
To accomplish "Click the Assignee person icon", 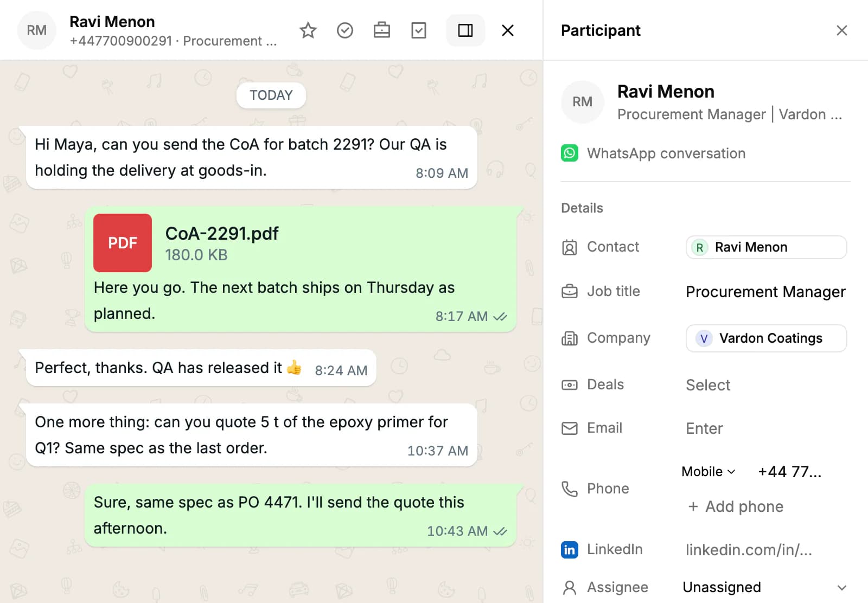I will (570, 588).
